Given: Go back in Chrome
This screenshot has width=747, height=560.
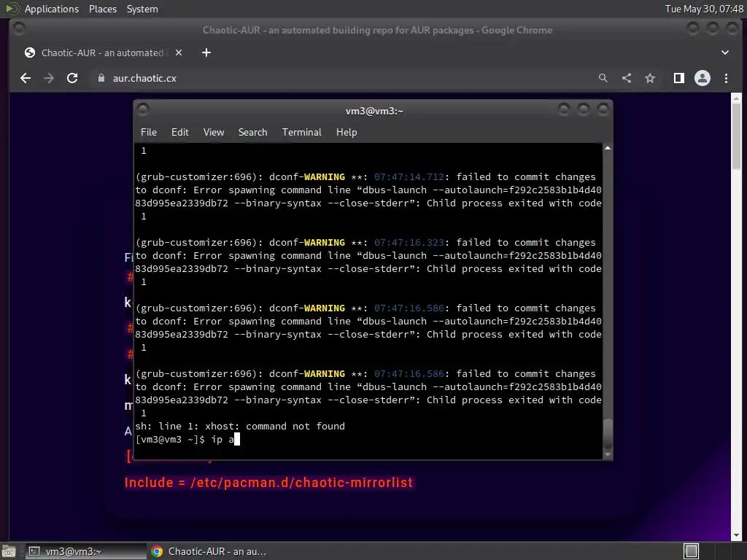Looking at the screenshot, I should (x=26, y=78).
